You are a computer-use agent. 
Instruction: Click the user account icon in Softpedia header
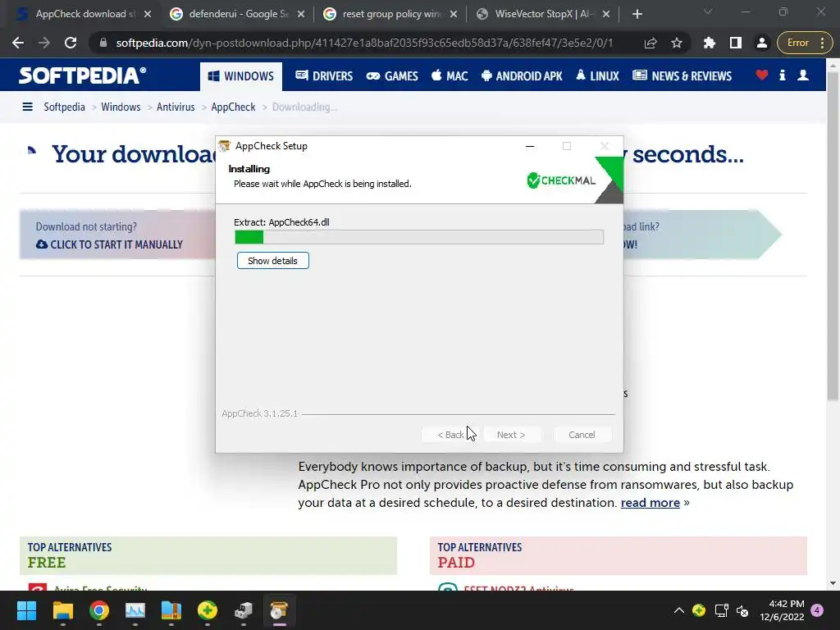point(803,75)
